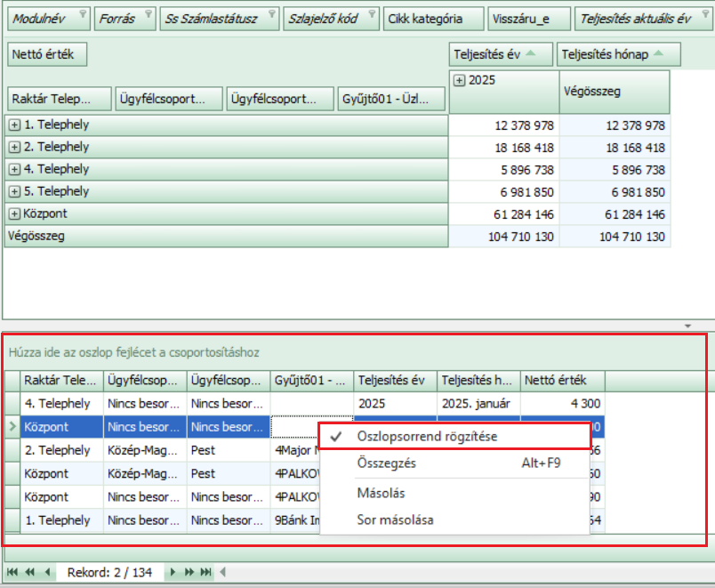The width and height of the screenshot is (715, 588).
Task: Go to the last record in navigator
Action: coord(206,572)
